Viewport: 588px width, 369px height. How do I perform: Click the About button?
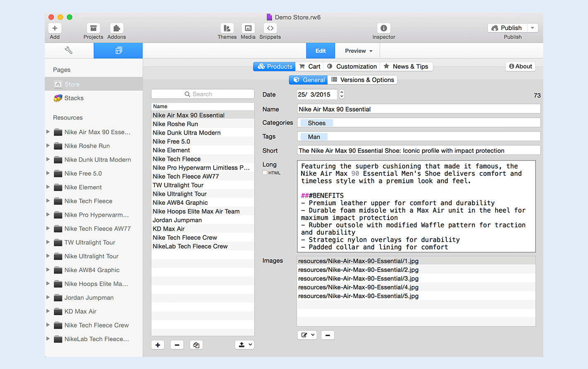coord(521,66)
